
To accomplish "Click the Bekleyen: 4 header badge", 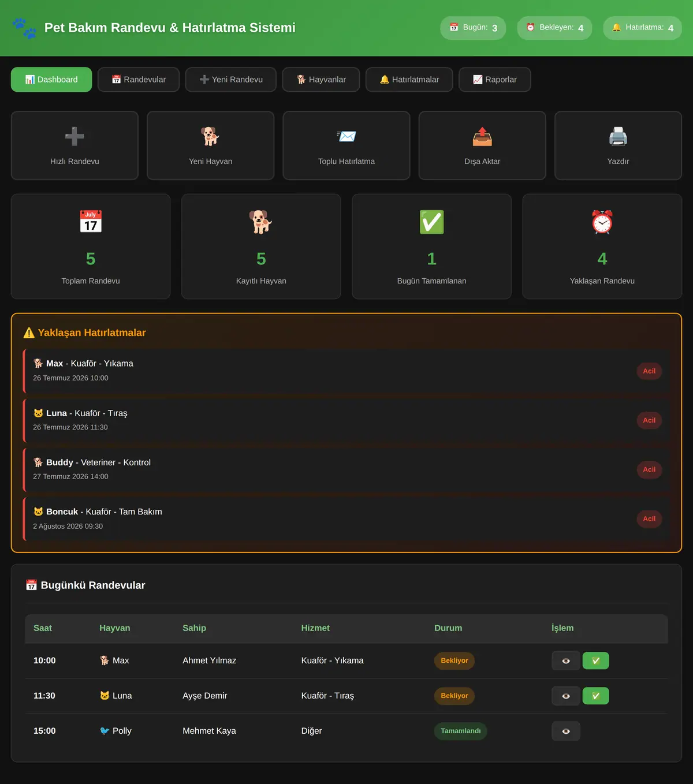I will pos(554,28).
